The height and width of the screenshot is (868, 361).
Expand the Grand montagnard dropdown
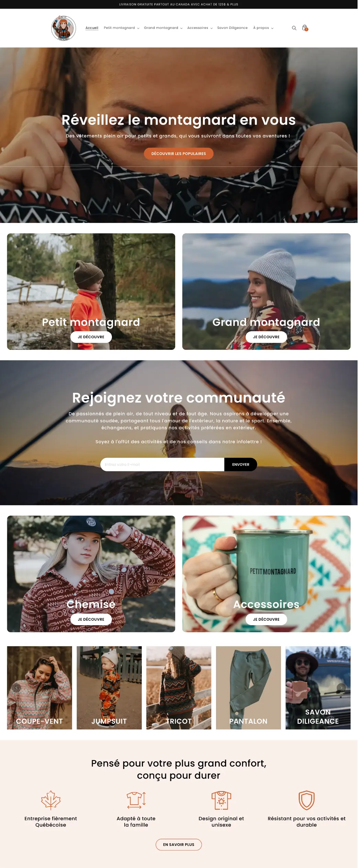click(165, 28)
